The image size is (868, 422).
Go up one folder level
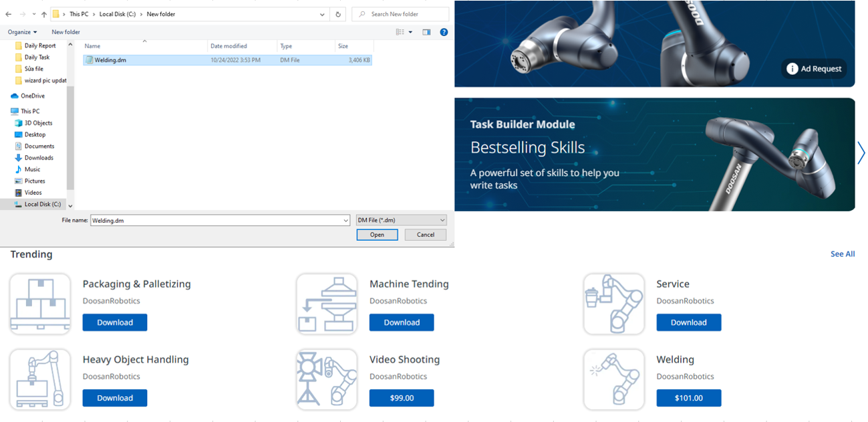pyautogui.click(x=44, y=14)
